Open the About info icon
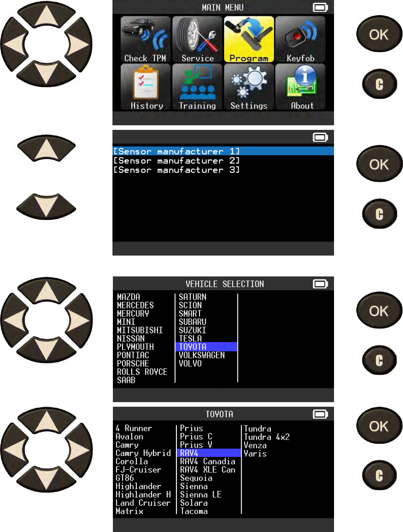 pyautogui.click(x=300, y=87)
